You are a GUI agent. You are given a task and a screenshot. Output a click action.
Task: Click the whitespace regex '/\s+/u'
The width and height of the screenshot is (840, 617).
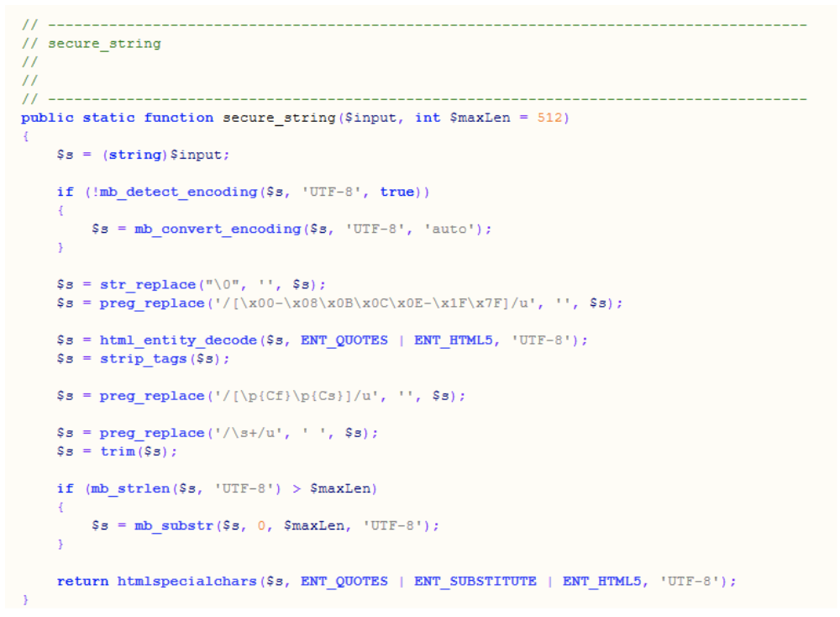pyautogui.click(x=249, y=433)
